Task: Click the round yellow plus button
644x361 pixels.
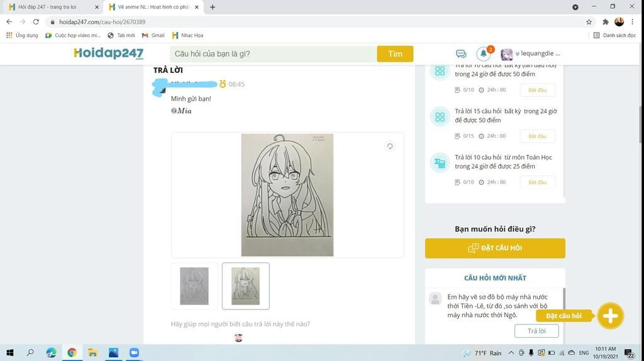Action: pos(610,316)
